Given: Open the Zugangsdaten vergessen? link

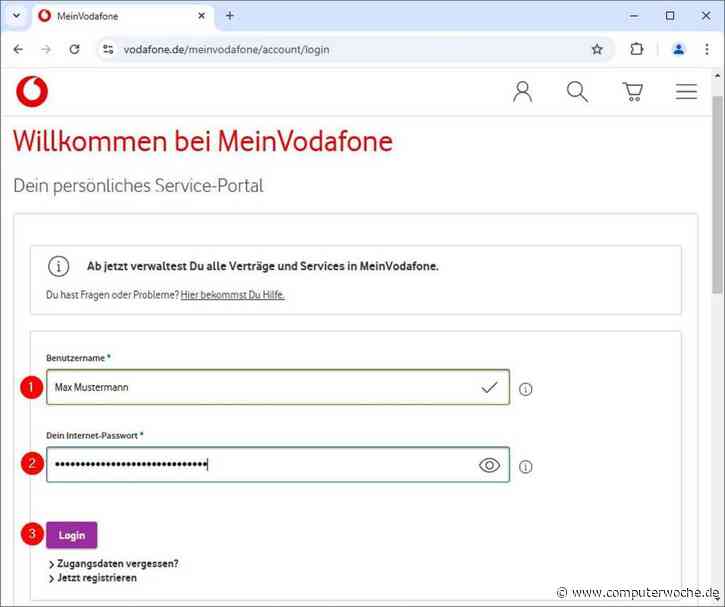Looking at the screenshot, I should [117, 564].
